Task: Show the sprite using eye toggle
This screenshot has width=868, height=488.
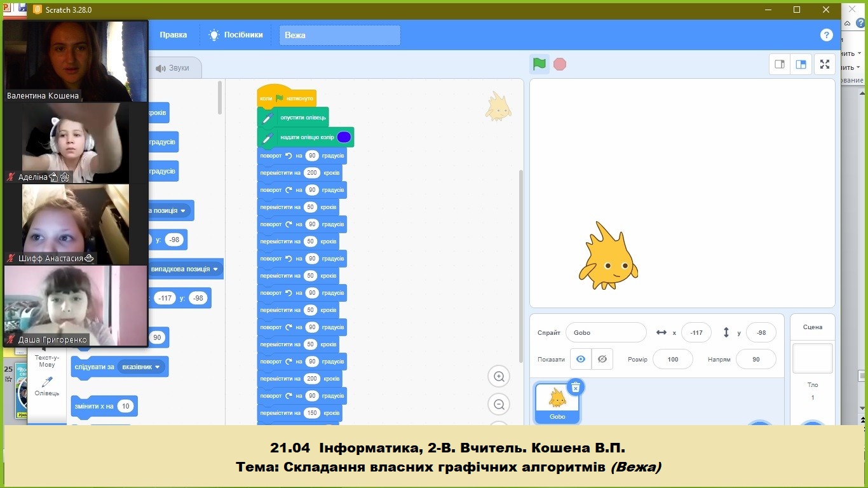Action: 580,359
